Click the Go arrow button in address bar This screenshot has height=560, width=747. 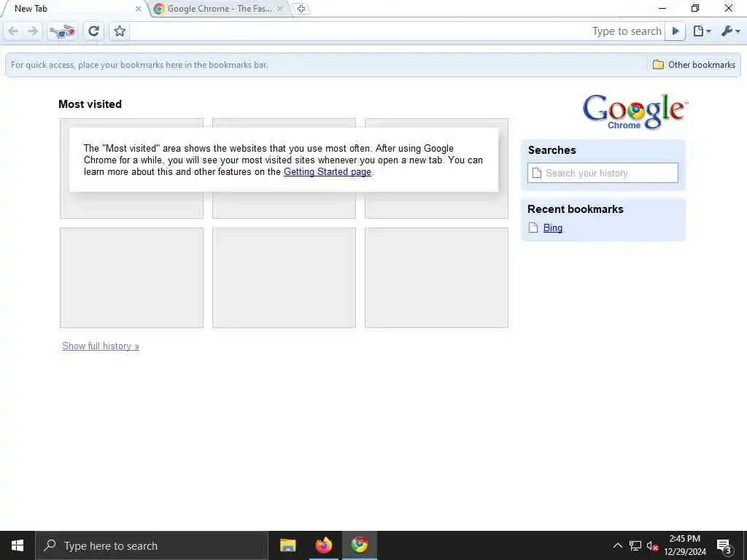pyautogui.click(x=675, y=31)
